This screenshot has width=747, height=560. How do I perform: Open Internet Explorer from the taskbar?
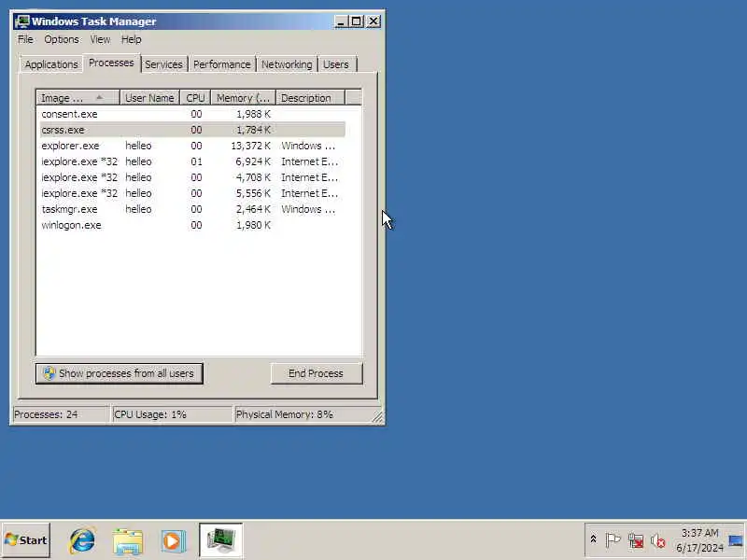82,541
